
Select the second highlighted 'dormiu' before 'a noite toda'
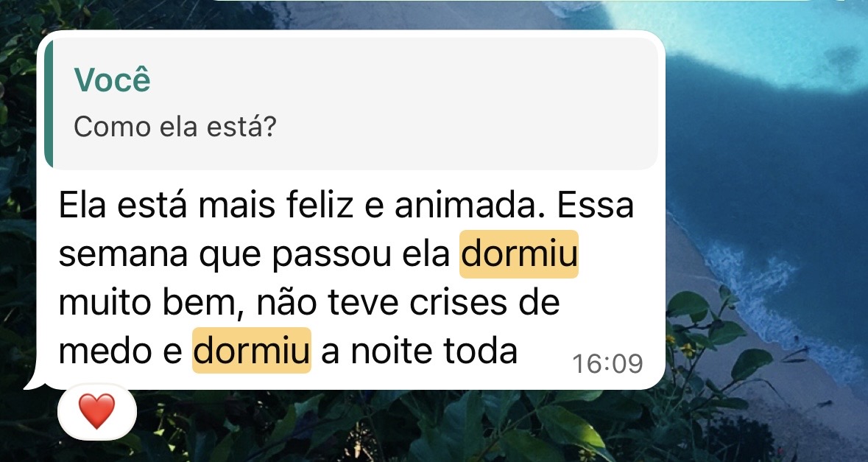[x=251, y=351]
